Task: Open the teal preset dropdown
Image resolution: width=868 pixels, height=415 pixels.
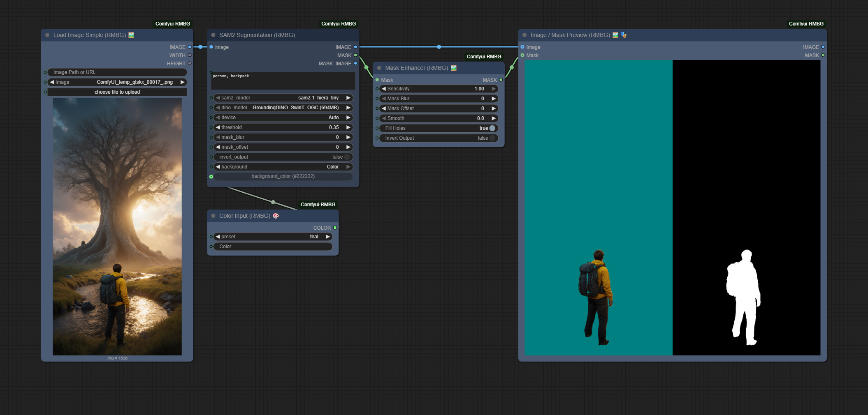Action: pos(273,237)
